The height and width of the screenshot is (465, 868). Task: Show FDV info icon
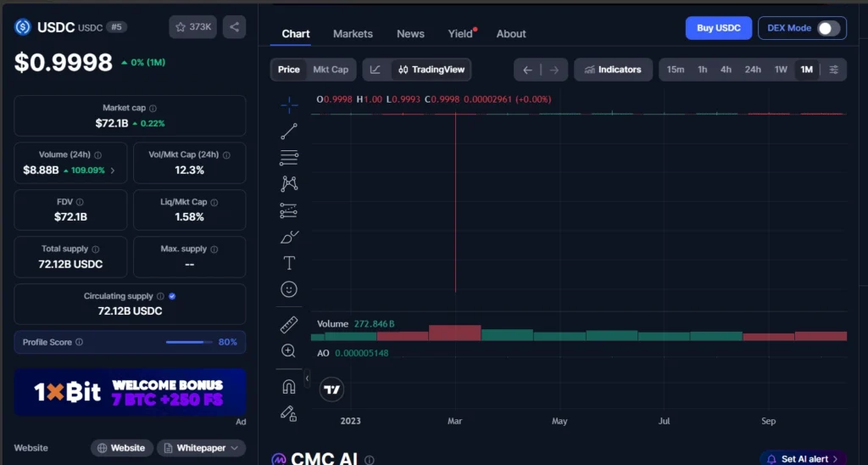coord(80,202)
